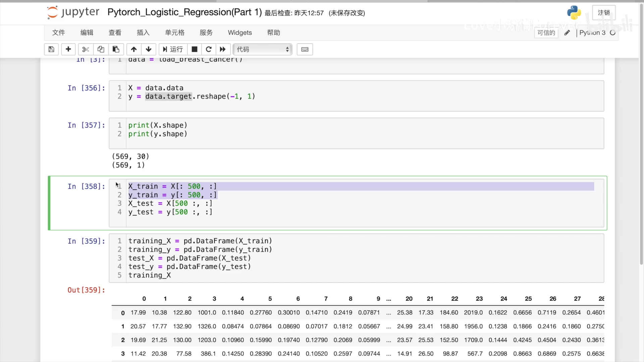Click table cell value 0.19740
Screen dimensions: 644x362
pos(289,340)
